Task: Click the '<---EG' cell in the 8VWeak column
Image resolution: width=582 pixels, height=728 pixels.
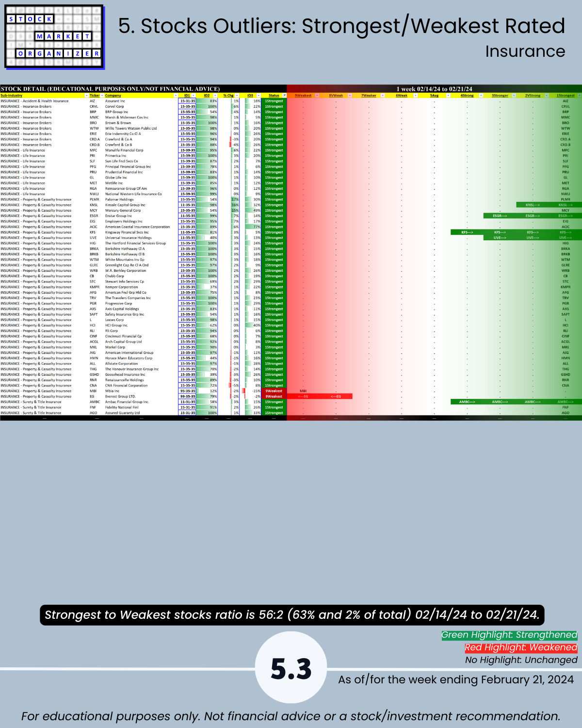Action: (336, 397)
